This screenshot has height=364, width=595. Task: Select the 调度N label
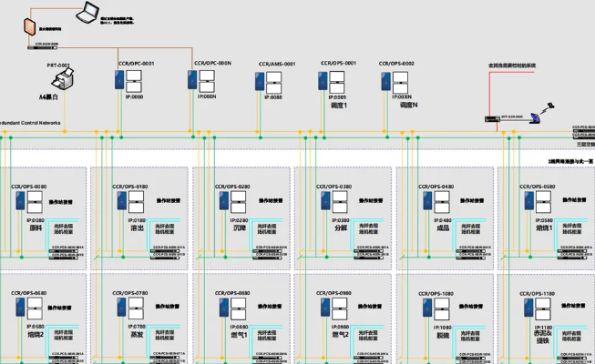tap(409, 105)
